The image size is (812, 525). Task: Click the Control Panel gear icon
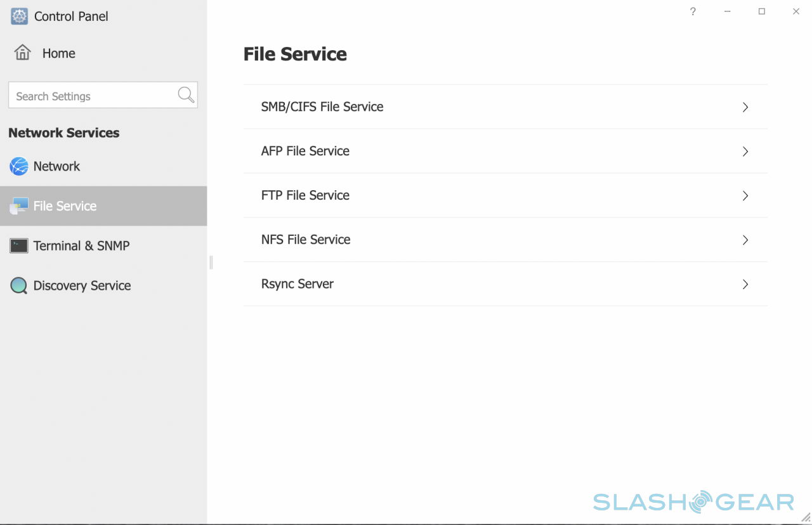click(19, 16)
